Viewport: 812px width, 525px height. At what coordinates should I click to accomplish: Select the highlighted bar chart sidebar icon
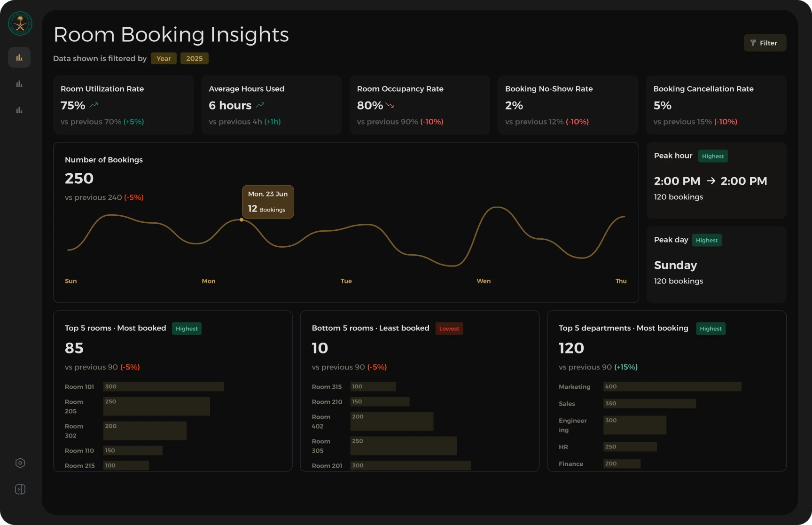click(19, 57)
